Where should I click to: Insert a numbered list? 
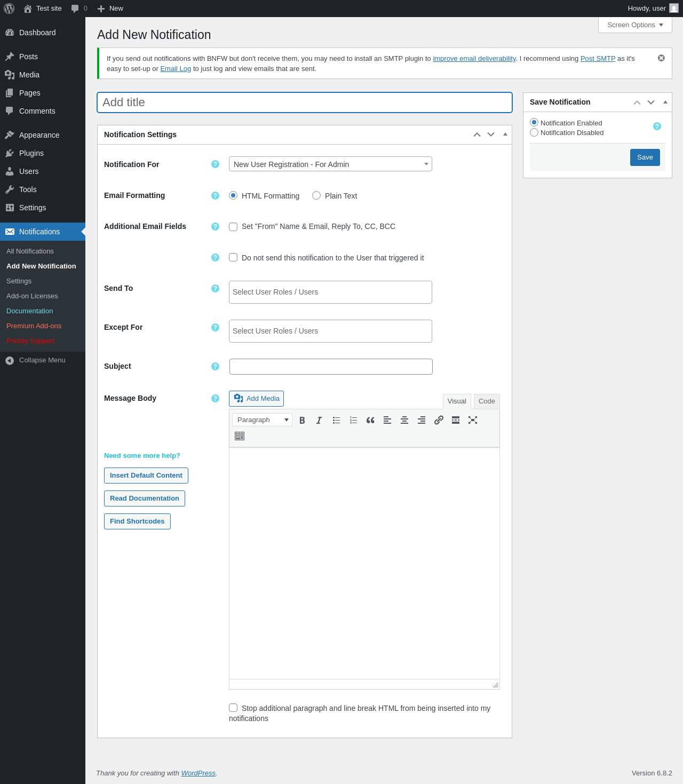click(x=353, y=420)
